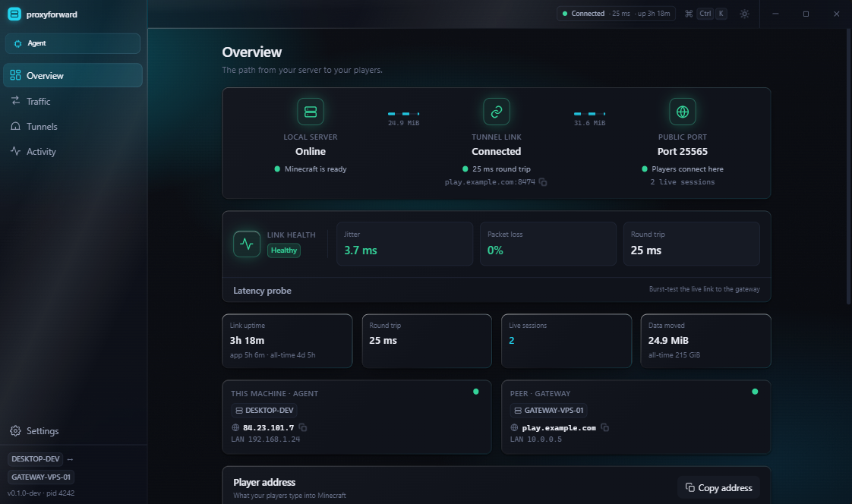Click the Live sessions card
852x504 pixels.
tap(566, 341)
